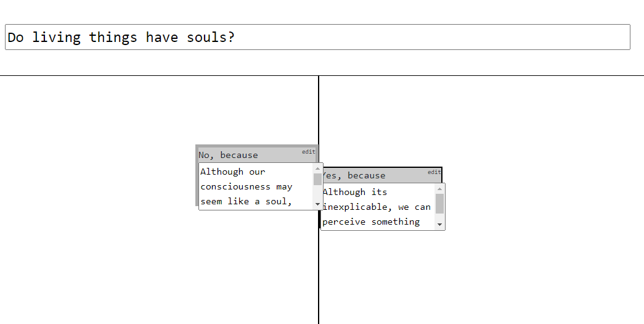Click edit on the "Yes, because" card
Viewport: 644px width, 324px height.
(434, 172)
